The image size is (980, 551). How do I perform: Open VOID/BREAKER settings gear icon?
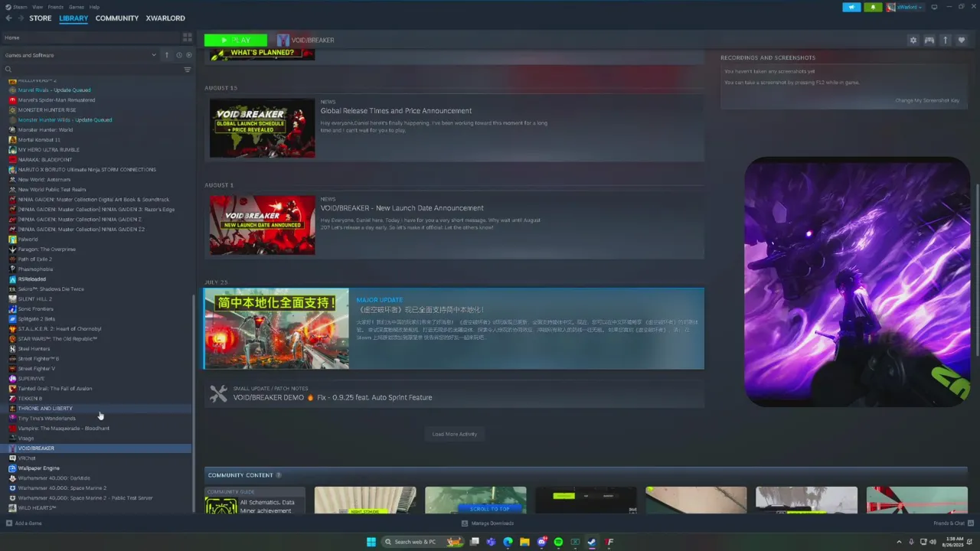pyautogui.click(x=913, y=40)
